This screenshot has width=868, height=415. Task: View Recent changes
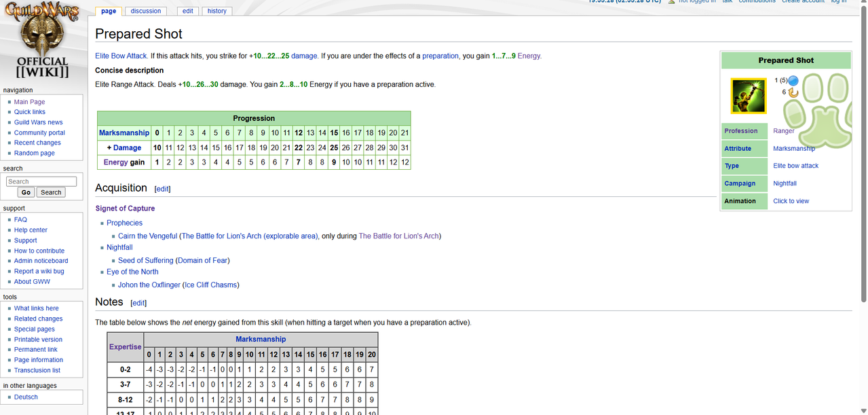click(37, 143)
